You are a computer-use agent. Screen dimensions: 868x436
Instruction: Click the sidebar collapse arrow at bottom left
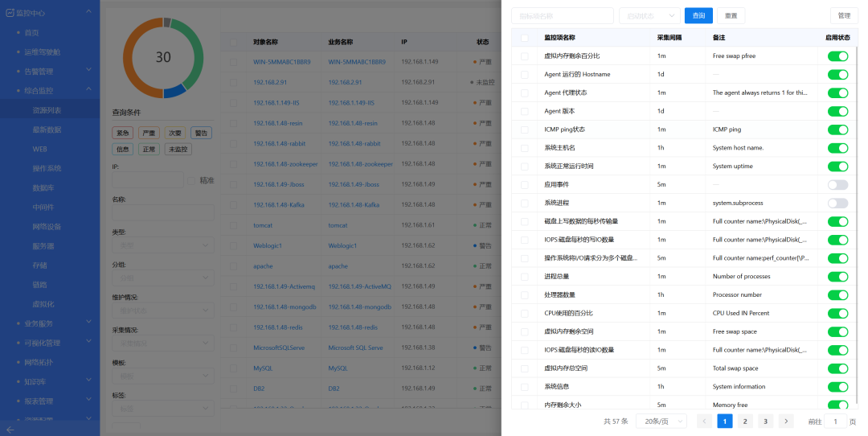pyautogui.click(x=10, y=430)
